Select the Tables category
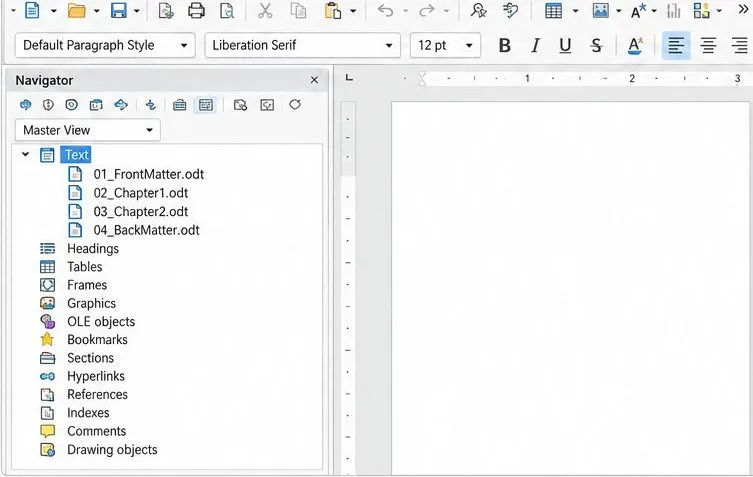 pos(85,267)
